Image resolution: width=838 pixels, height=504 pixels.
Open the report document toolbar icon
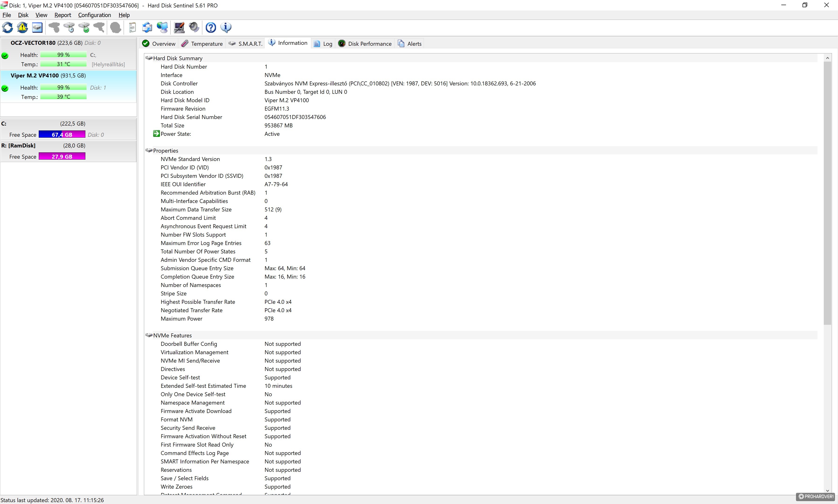click(x=133, y=28)
